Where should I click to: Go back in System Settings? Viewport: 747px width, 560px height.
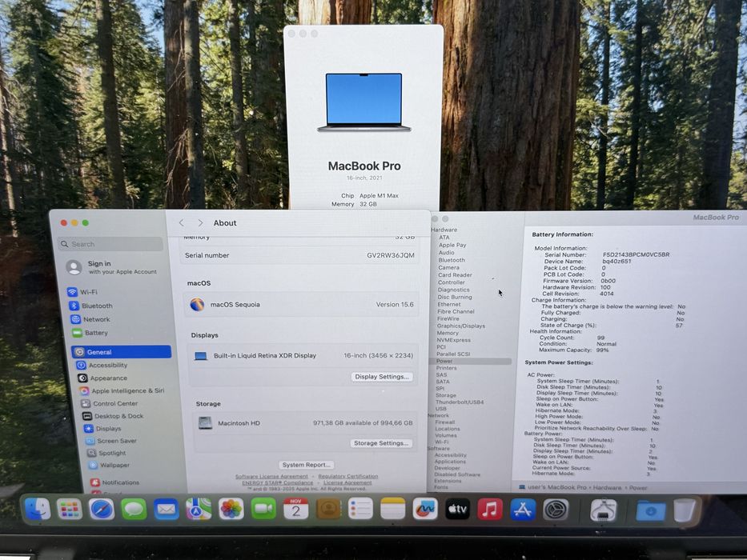point(182,223)
